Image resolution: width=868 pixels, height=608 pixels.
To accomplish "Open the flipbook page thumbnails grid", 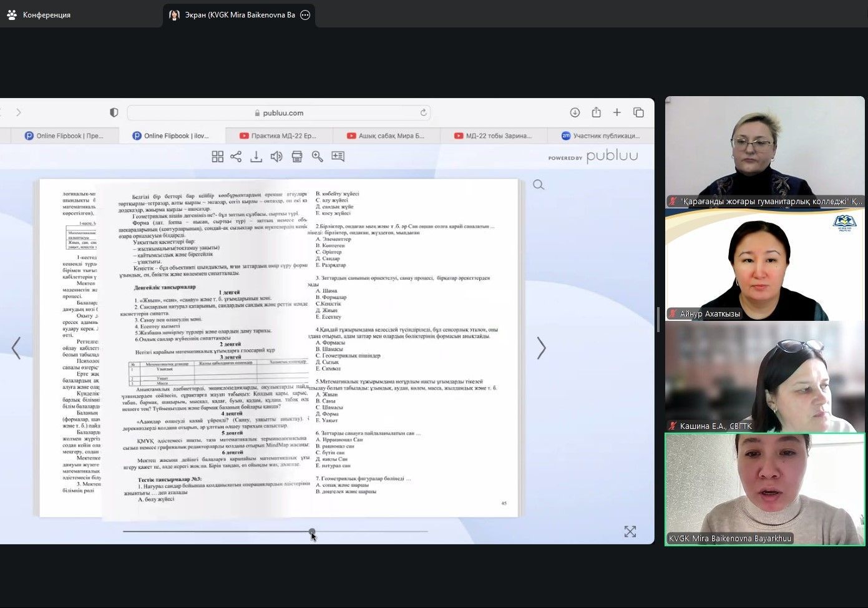I will coord(217,157).
